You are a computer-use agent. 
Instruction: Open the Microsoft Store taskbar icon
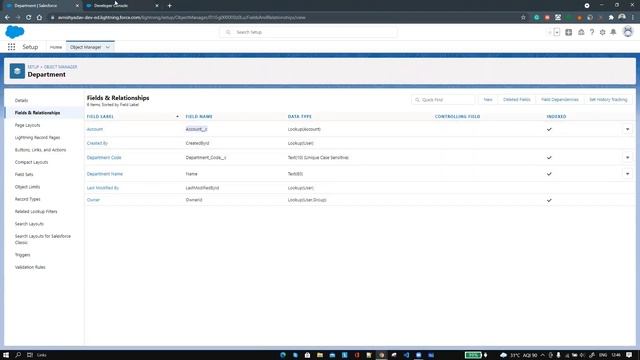(x=307, y=355)
